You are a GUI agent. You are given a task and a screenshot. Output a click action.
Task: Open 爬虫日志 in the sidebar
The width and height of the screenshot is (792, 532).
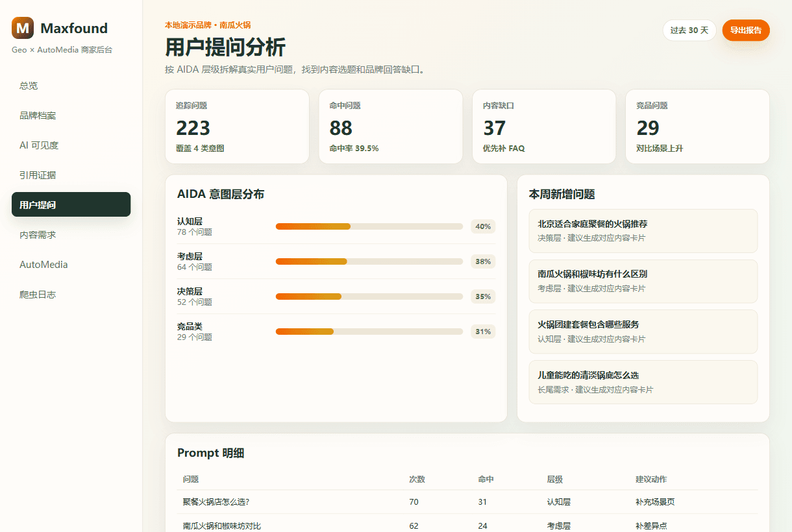[71, 295]
